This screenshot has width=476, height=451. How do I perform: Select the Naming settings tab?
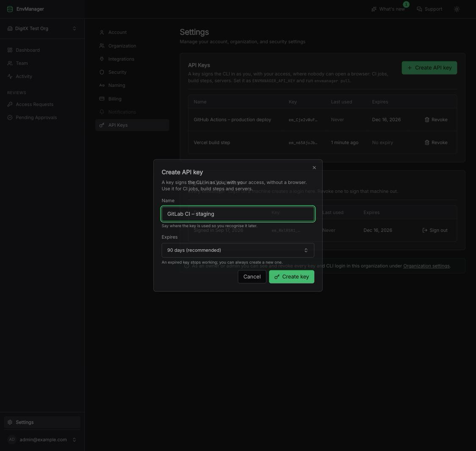[132, 85]
